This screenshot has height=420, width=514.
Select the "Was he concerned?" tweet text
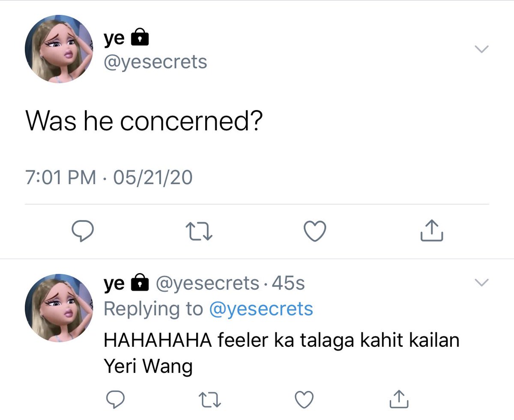pos(144,122)
